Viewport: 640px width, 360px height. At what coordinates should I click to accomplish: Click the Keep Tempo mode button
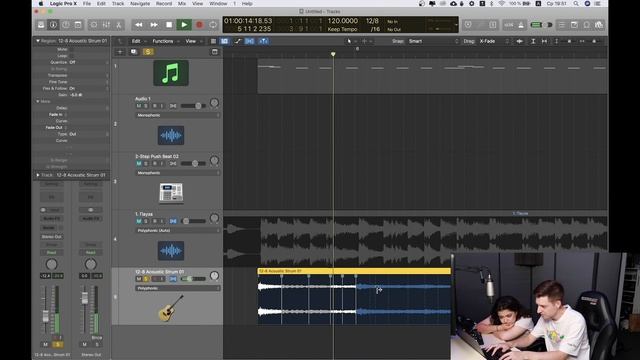(x=342, y=29)
